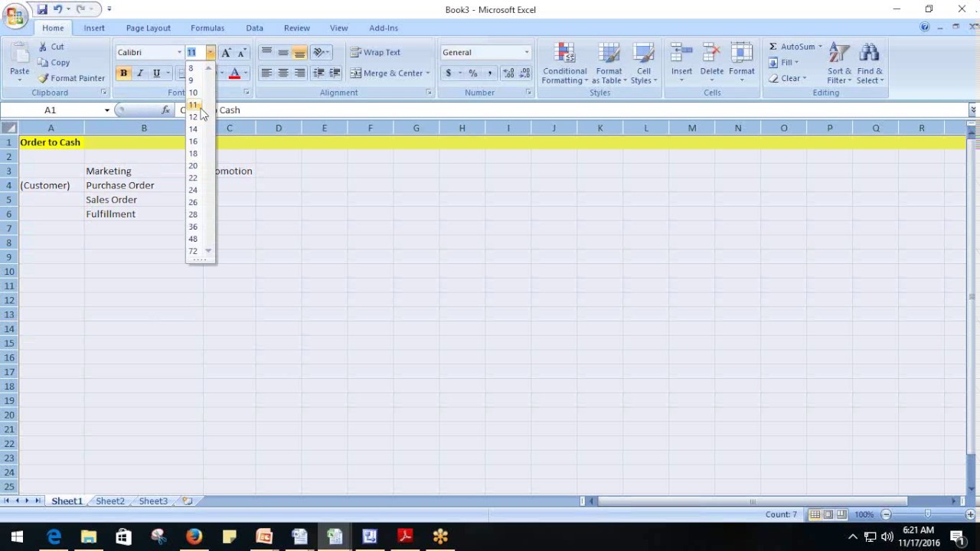Choose font size 8 from the list
The image size is (980, 551).
(x=191, y=68)
